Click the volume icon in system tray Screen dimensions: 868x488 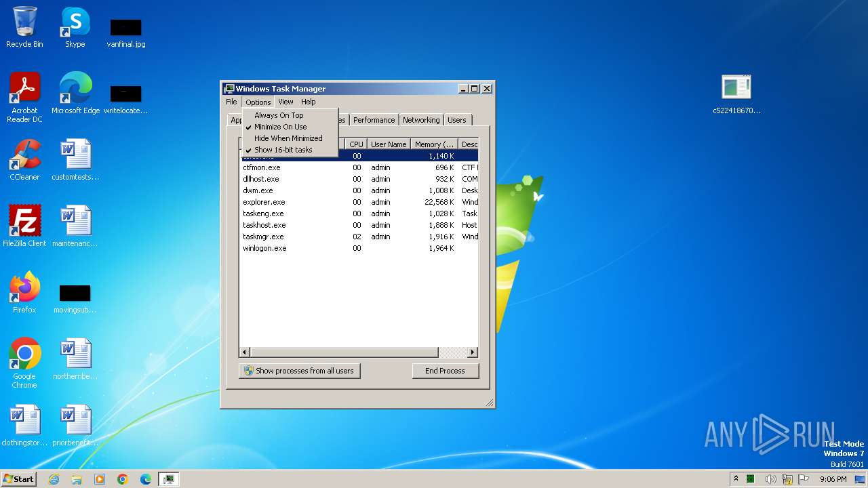(770, 479)
